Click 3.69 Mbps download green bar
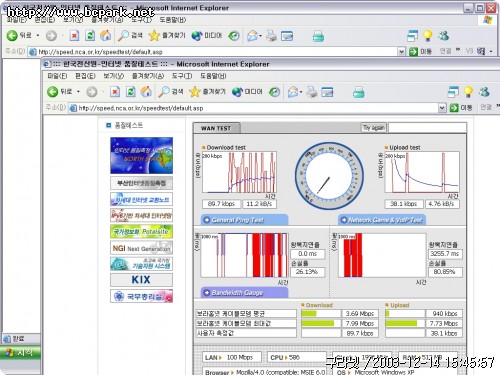 tap(309, 313)
